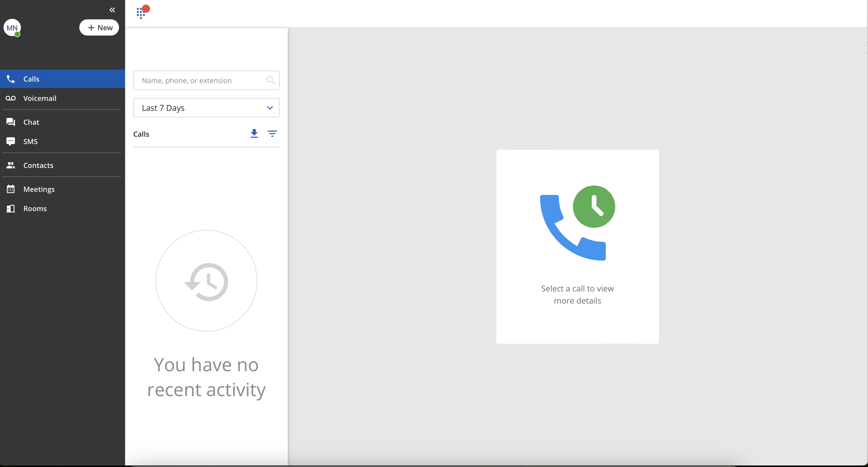
Task: Download call history icon
Action: pos(254,134)
